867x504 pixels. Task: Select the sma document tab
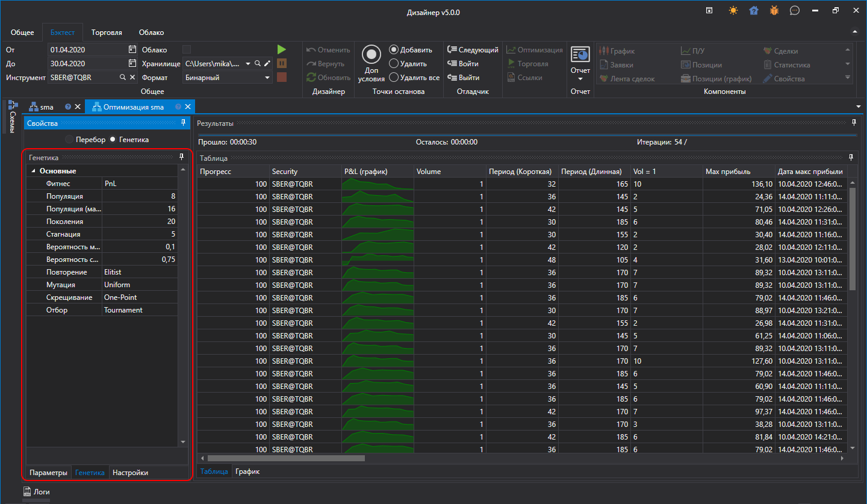click(x=47, y=107)
